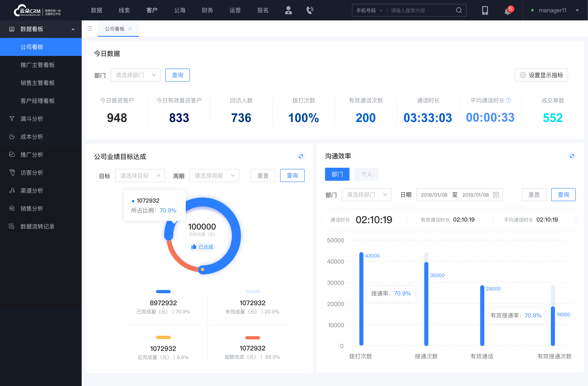Click the 漏斗分析 funnel analysis icon

click(12, 118)
